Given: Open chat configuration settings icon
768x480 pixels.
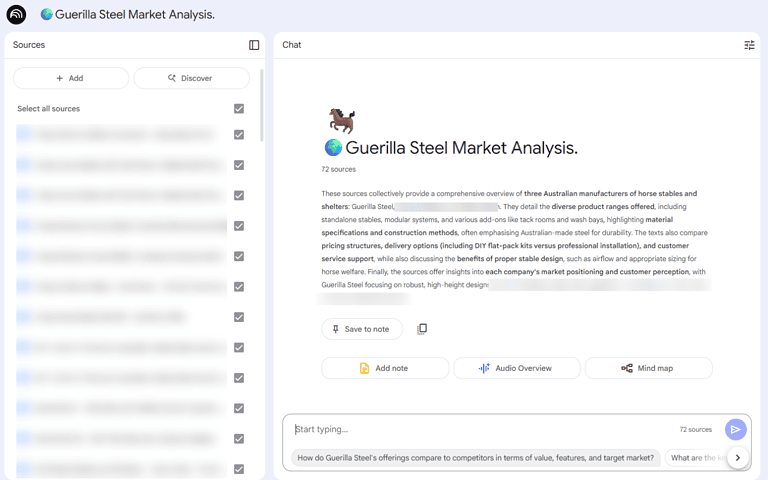Looking at the screenshot, I should click(750, 45).
